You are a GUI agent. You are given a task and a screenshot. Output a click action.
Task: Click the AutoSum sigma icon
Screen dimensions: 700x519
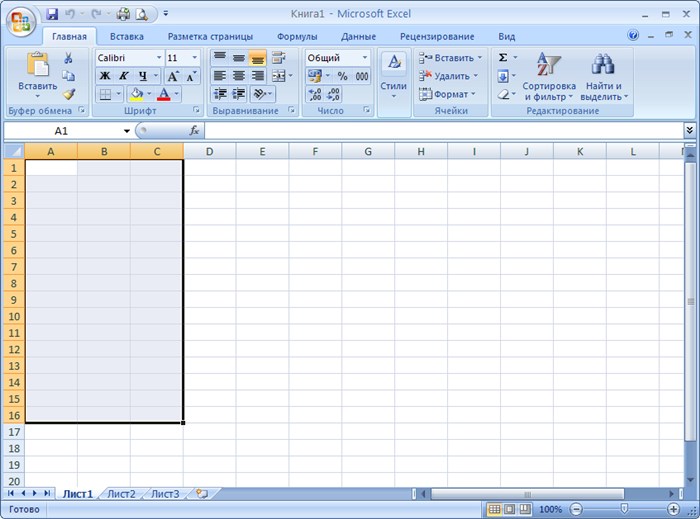503,58
